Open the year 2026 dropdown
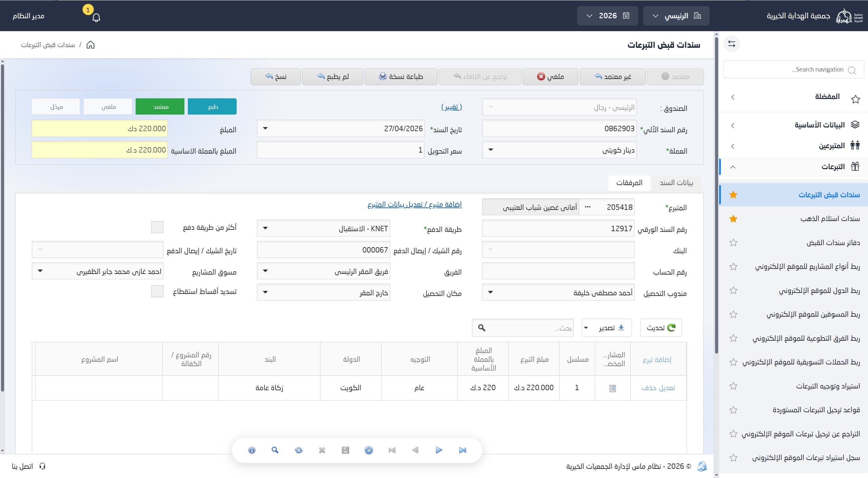Screen dimensions: 868x478 point(607,16)
